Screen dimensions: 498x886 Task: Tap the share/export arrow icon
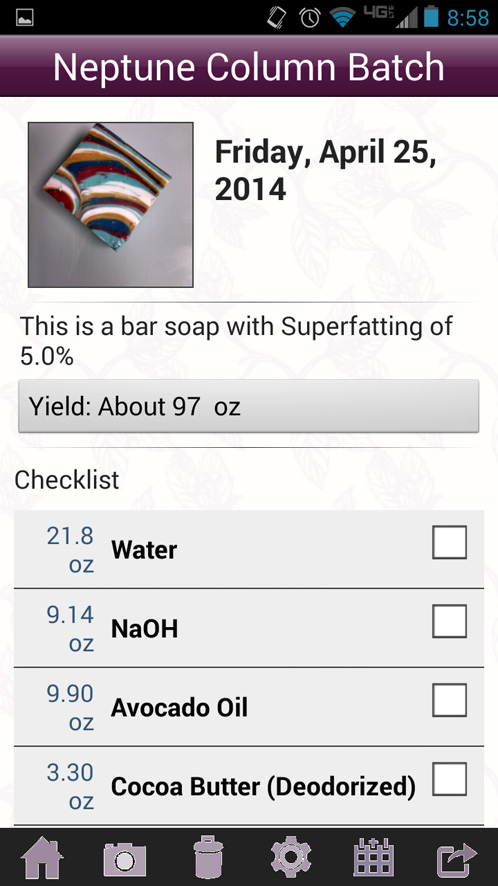point(457,858)
